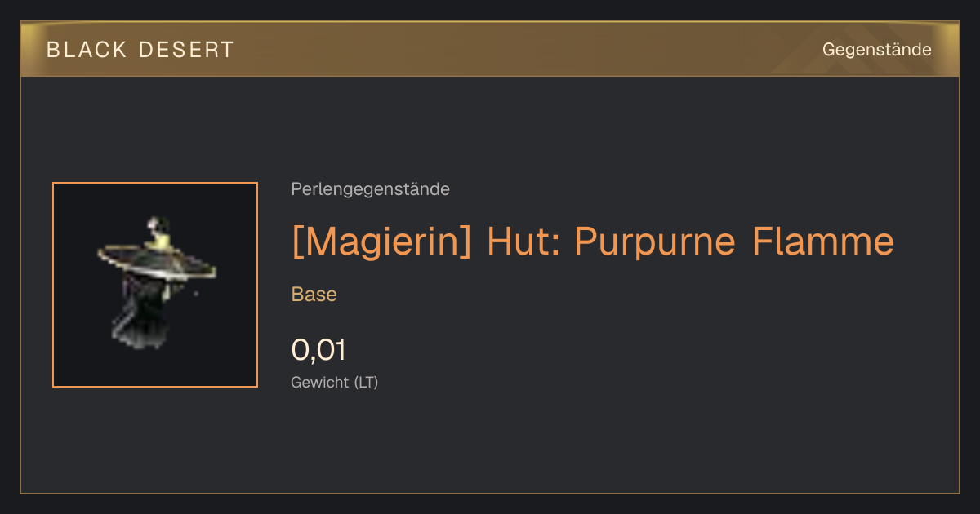Open the [Magierin] Hut: Purpurne Flamme title
980x514 pixels.
pos(593,241)
